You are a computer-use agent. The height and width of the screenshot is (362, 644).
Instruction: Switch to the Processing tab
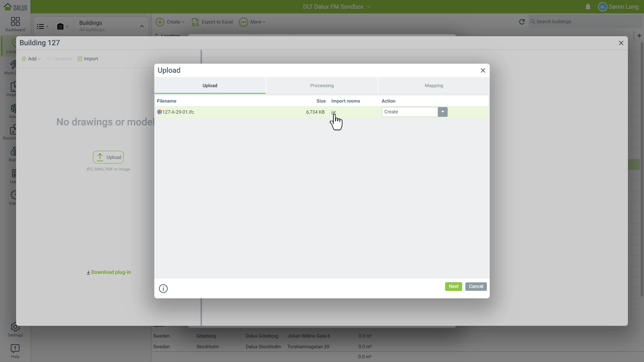pos(322,86)
